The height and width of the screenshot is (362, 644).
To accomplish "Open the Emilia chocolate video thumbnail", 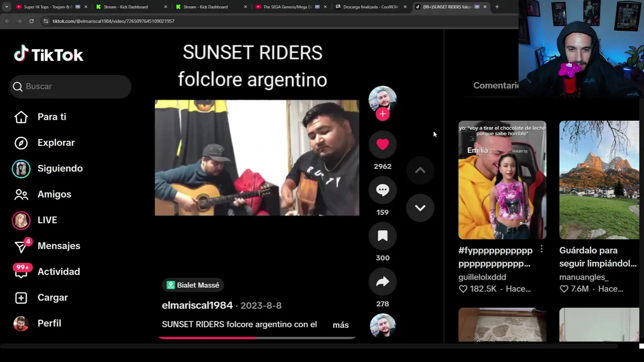I will (x=502, y=180).
